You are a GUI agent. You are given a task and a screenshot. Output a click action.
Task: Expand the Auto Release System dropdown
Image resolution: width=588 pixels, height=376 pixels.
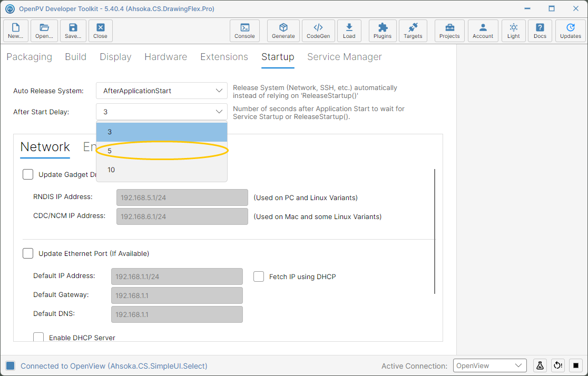[162, 91]
